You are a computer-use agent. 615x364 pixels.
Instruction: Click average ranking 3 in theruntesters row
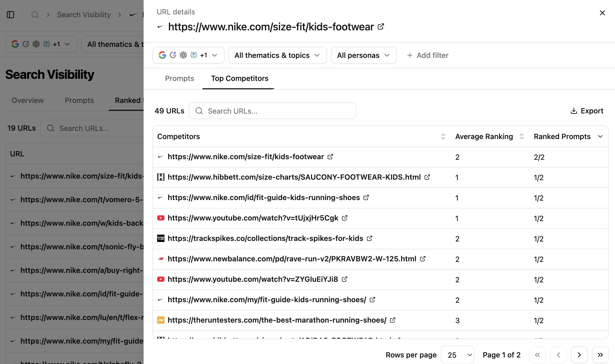pyautogui.click(x=457, y=321)
